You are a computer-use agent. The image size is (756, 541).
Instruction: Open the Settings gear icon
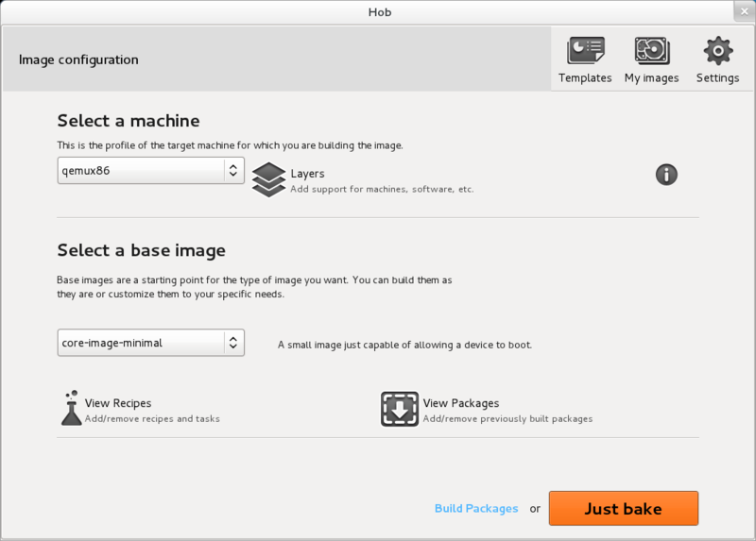point(718,50)
